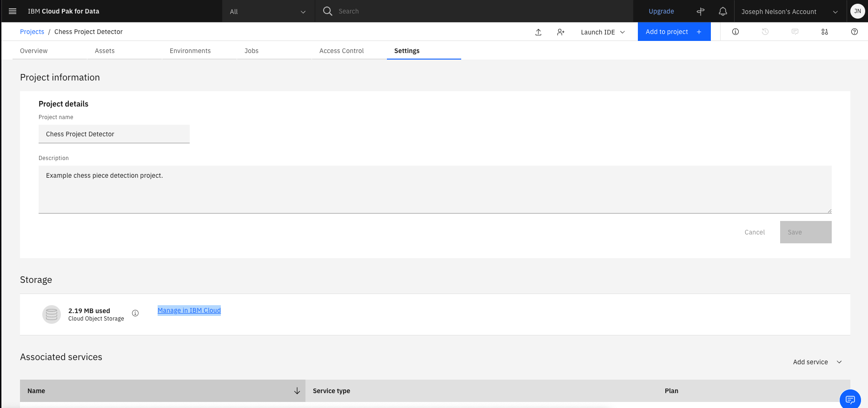
Task: Open the chat support bubble
Action: (850, 399)
